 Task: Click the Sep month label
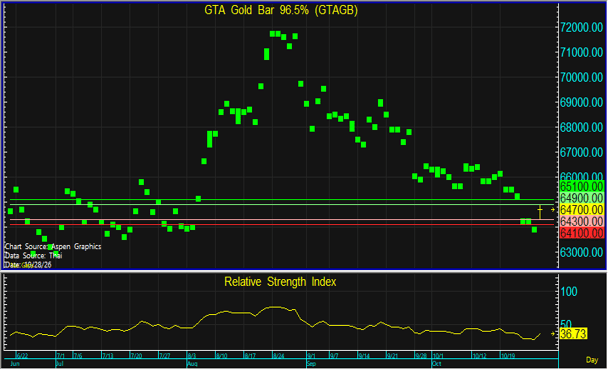[x=311, y=364]
